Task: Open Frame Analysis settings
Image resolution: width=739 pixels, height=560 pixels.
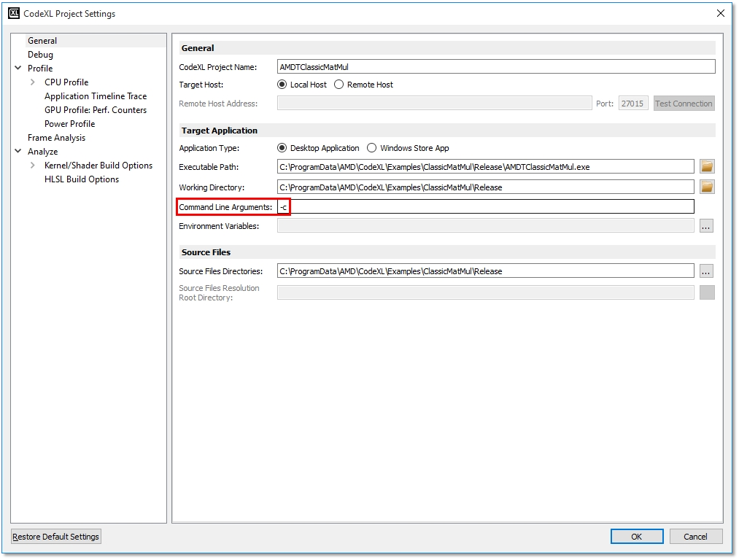Action: [57, 138]
